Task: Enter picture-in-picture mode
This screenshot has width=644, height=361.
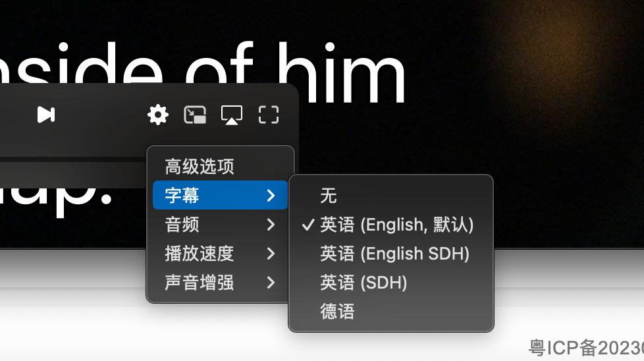Action: pyautogui.click(x=195, y=115)
